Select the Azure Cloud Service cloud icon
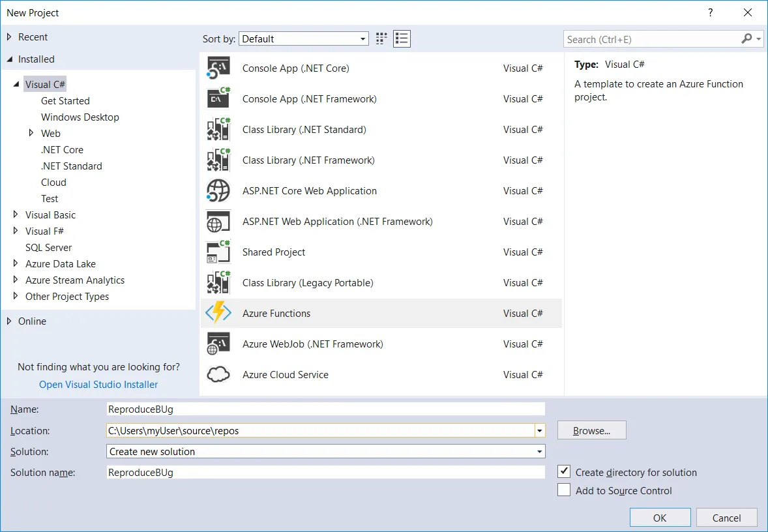Viewport: 768px width, 532px height. click(x=218, y=375)
